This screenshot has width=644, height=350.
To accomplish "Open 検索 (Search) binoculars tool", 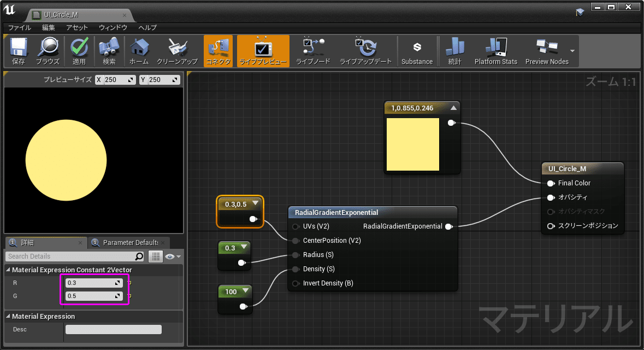I will click(x=109, y=51).
